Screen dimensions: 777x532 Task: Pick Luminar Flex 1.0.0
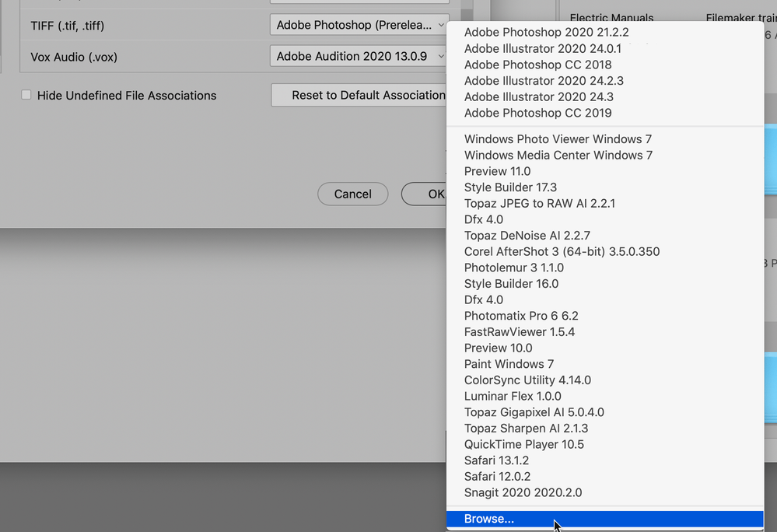[x=604, y=396]
